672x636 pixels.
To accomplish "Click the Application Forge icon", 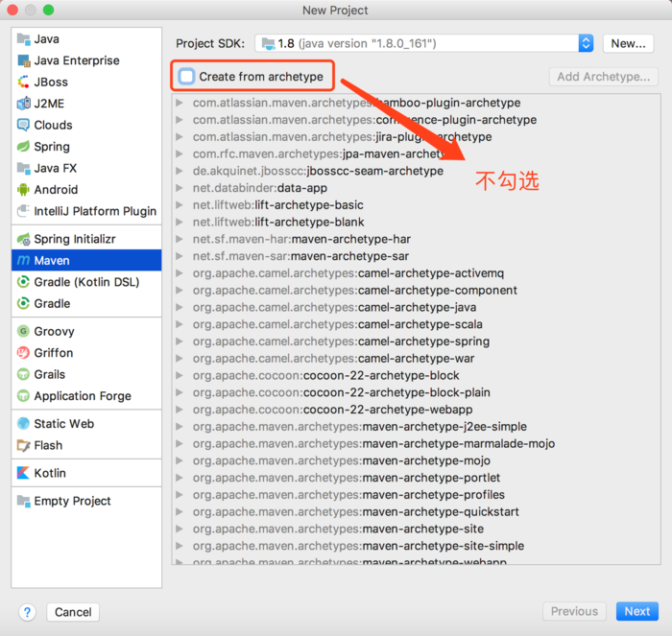I will [x=24, y=396].
